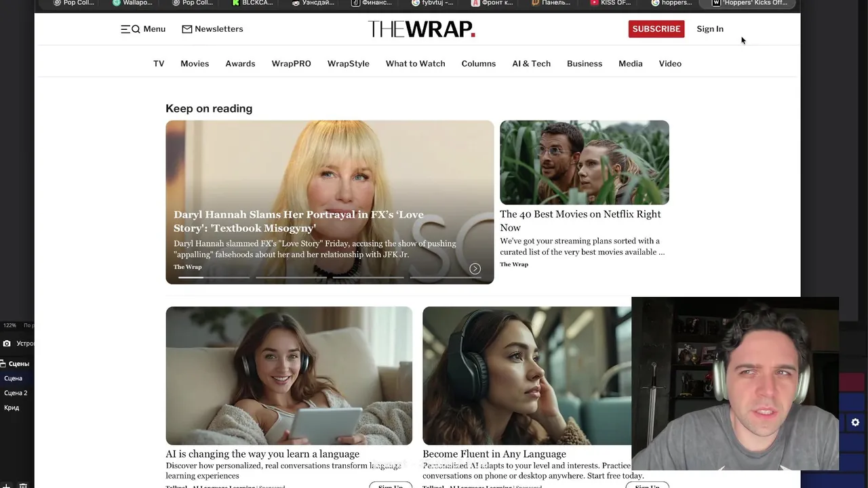Image resolution: width=868 pixels, height=488 pixels.
Task: Switch to the Фронт к... browser tab
Action: (x=492, y=3)
